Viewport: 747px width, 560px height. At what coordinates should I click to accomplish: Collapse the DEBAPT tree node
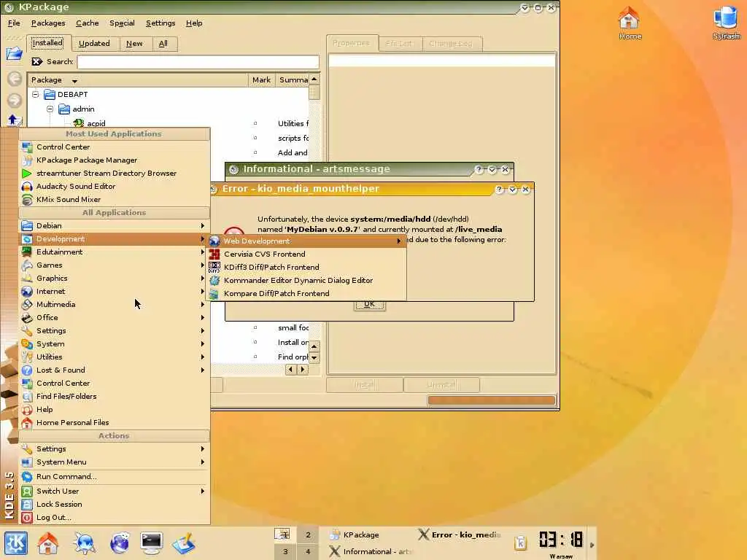[x=35, y=94]
